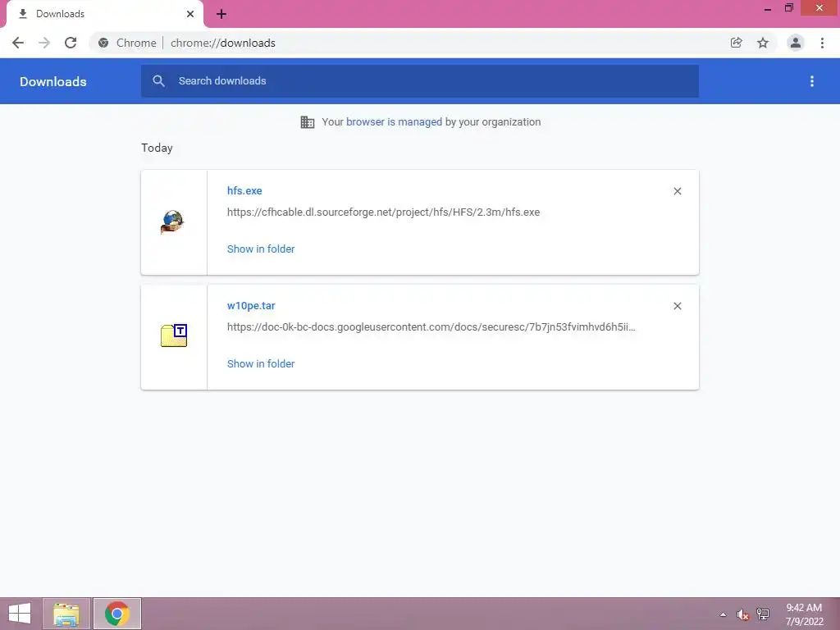Restore down the Chrome window
The image size is (840, 630).
click(788, 8)
